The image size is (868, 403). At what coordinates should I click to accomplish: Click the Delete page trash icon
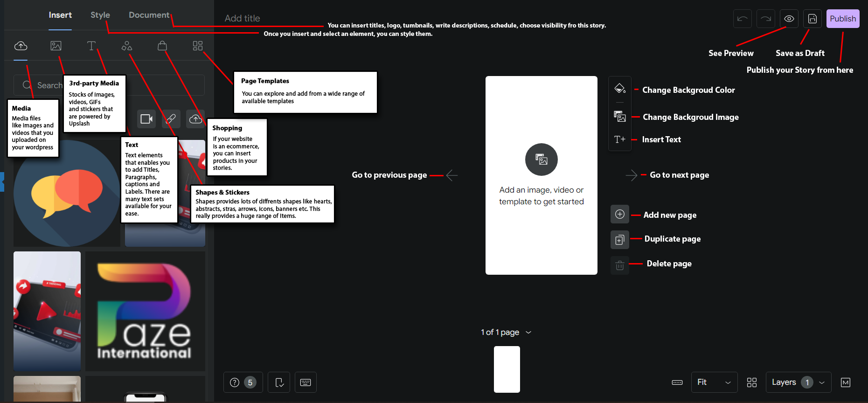click(620, 265)
